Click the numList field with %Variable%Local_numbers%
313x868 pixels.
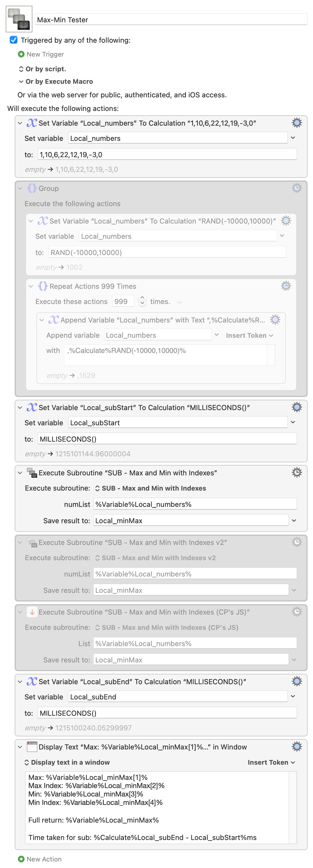click(x=195, y=504)
